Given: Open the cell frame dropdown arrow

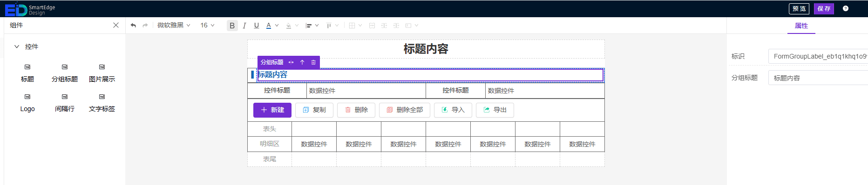Looking at the screenshot, I should click(417, 26).
